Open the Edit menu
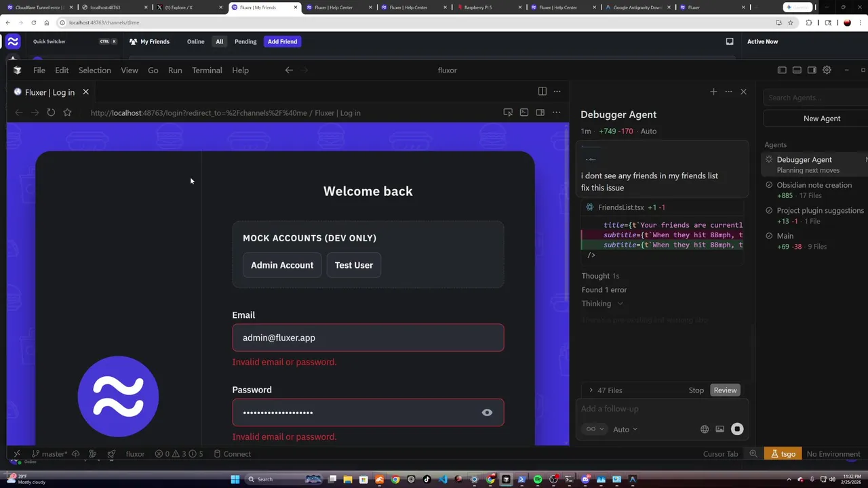Screen dimensions: 868x488 [x=62, y=70]
